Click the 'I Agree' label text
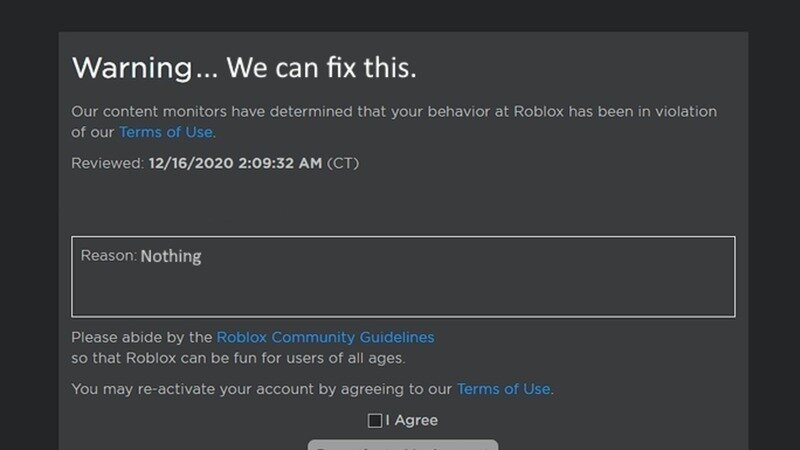Image resolution: width=800 pixels, height=450 pixels. 411,421
